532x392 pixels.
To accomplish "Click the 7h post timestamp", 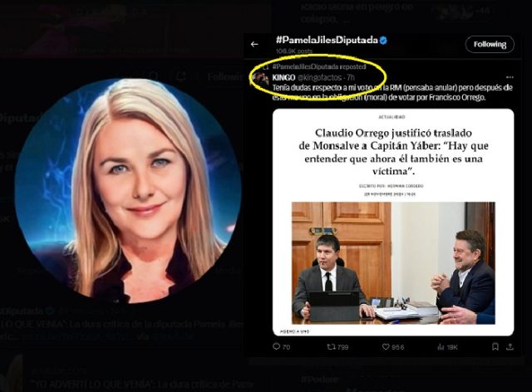I will pos(351,77).
